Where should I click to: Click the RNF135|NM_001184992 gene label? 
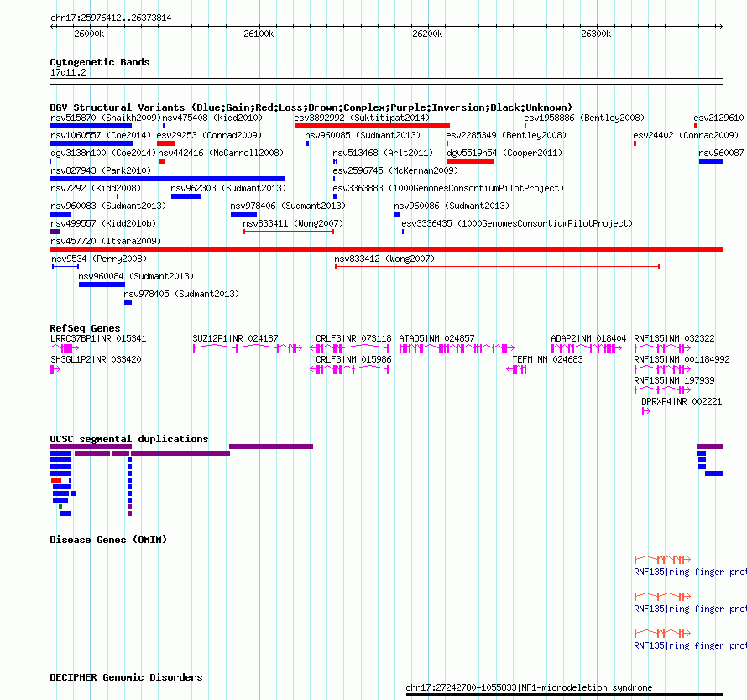click(682, 359)
